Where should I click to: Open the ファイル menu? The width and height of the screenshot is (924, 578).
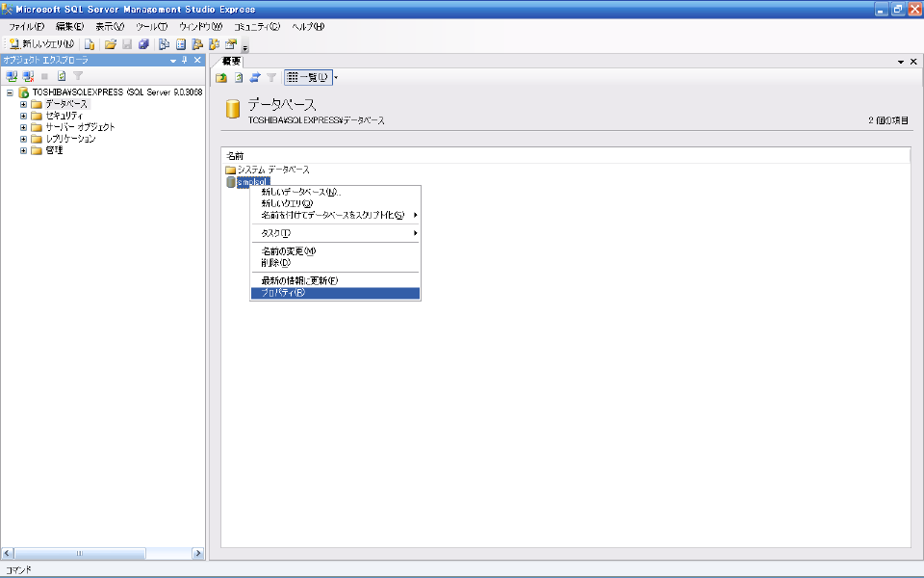(x=27, y=27)
